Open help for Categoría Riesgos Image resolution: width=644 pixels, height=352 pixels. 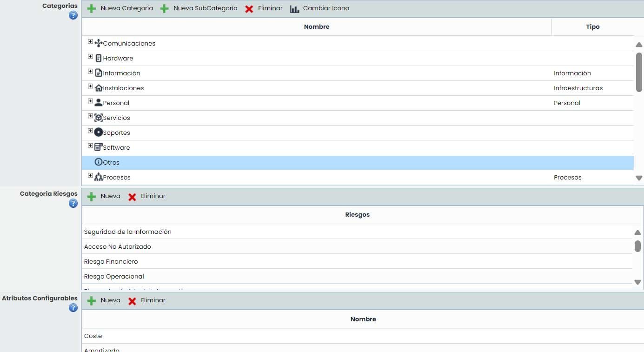pos(73,203)
